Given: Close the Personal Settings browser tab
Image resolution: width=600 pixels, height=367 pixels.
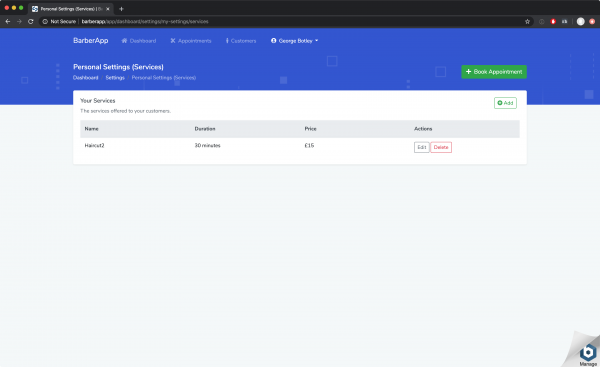Looking at the screenshot, I should (108, 8).
